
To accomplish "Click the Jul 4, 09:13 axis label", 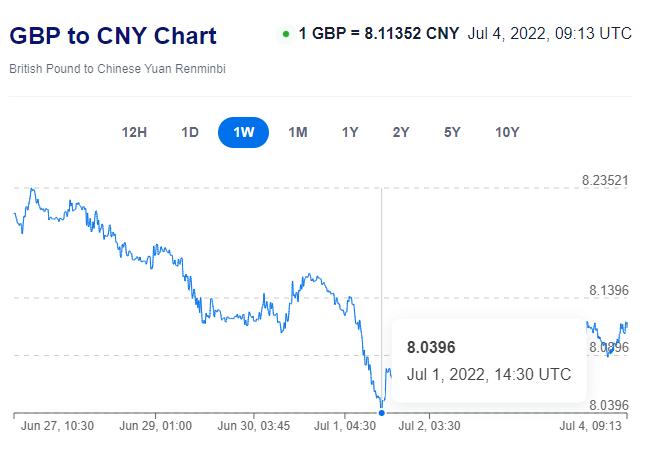I will point(591,426).
